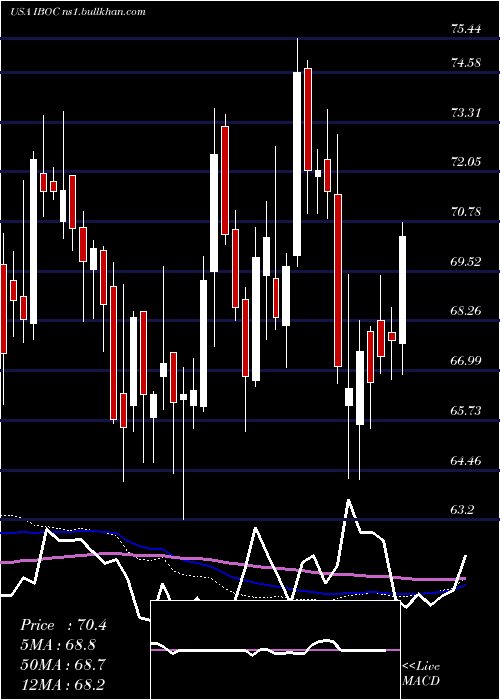This screenshot has width=500, height=700.
Task: Click the 72.05 price axis label
Action: click(466, 162)
